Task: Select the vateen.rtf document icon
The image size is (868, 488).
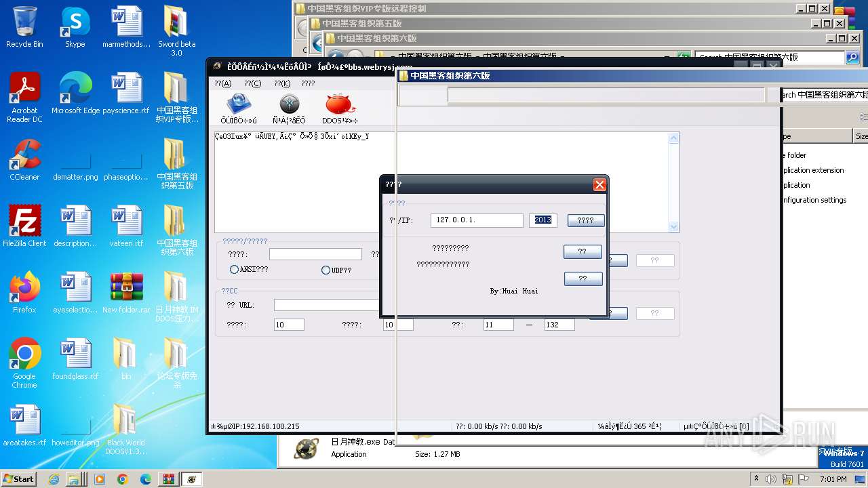Action: (126, 226)
